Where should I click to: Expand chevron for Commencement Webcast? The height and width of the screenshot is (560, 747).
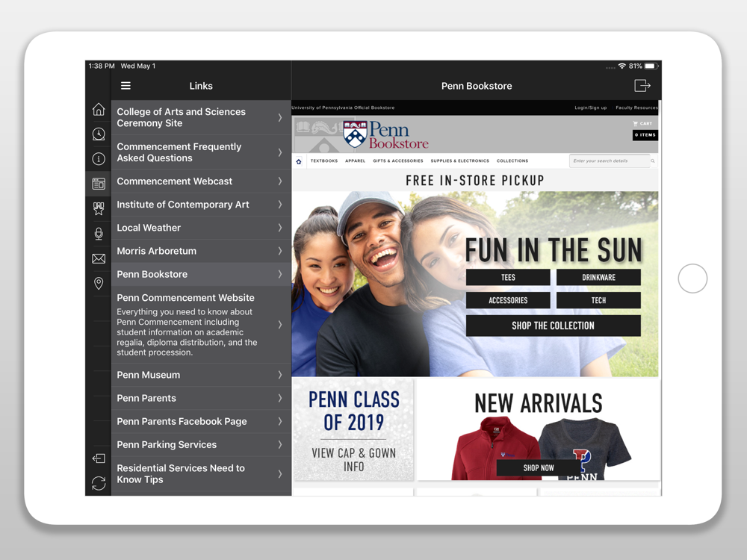coord(280,181)
